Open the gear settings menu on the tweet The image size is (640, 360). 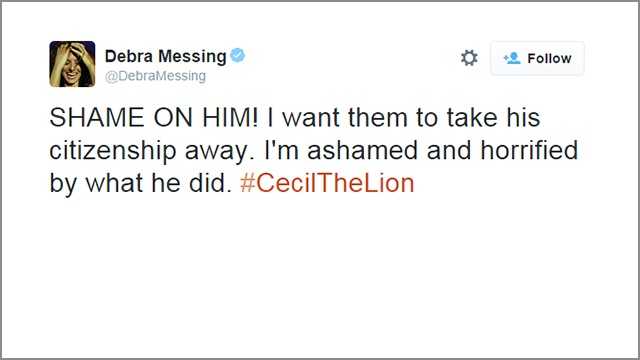(x=469, y=58)
